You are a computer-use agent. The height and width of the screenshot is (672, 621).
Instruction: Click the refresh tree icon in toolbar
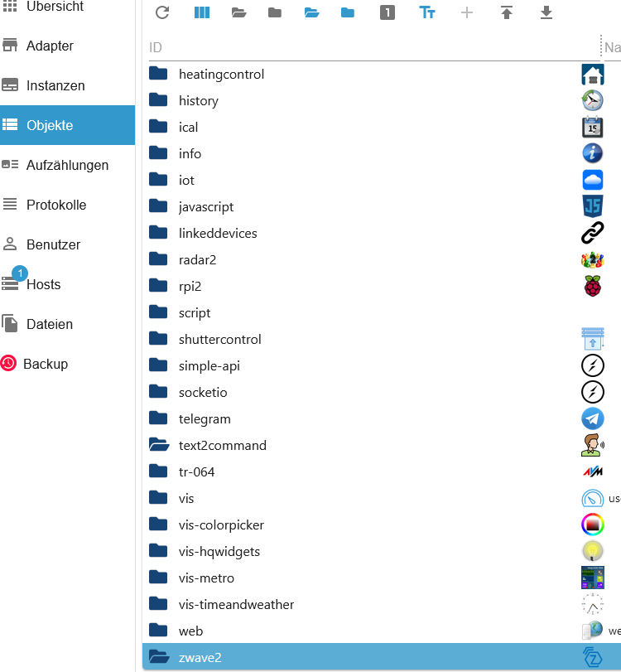[x=162, y=12]
